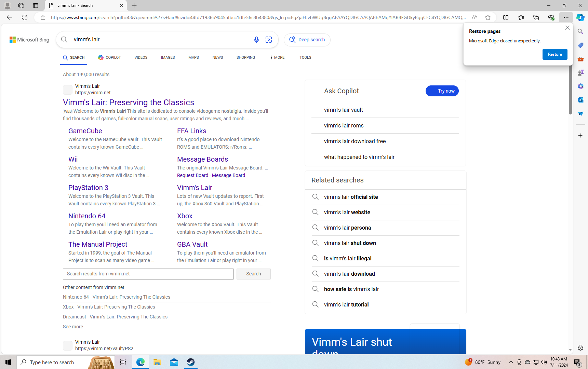Open sidebar settings gear
Viewport: 588px width, 369px height.
coord(580,348)
